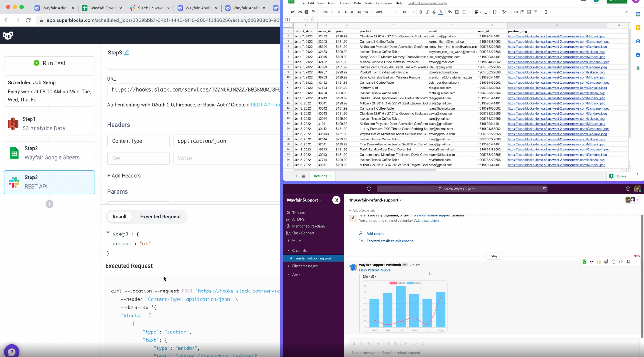
Task: Switch to the Executed Request tab
Action: tap(160, 217)
